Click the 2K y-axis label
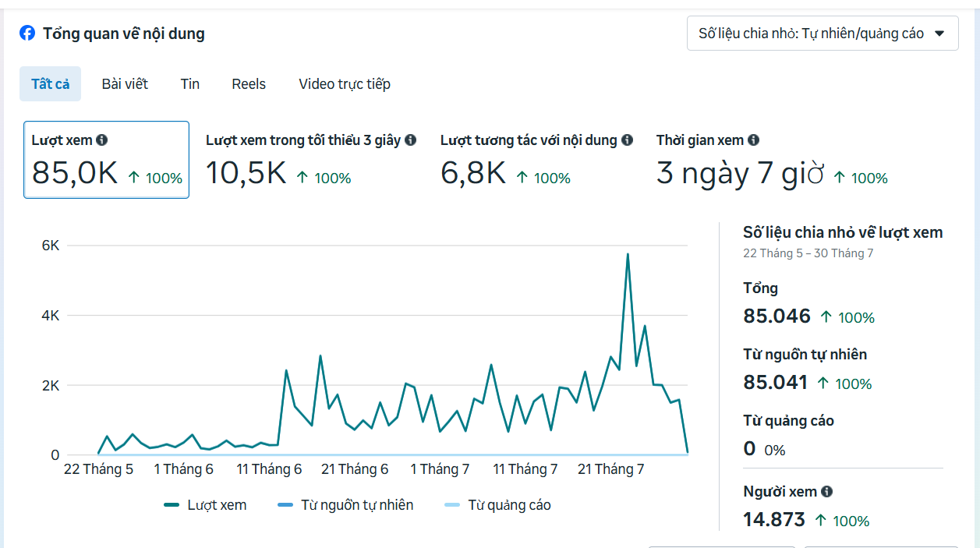Image resolution: width=980 pixels, height=548 pixels. click(x=51, y=385)
